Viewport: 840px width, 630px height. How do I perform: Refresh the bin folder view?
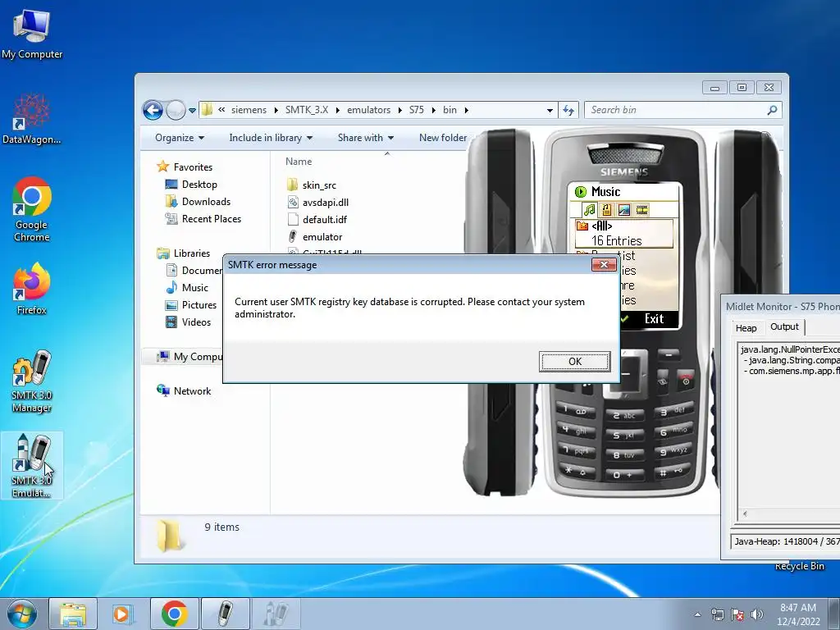pos(568,111)
